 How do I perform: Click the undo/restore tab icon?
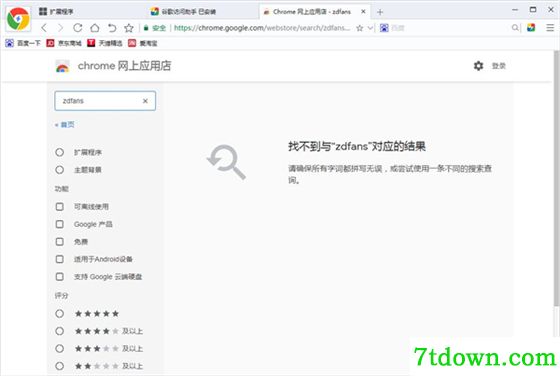[x=112, y=28]
